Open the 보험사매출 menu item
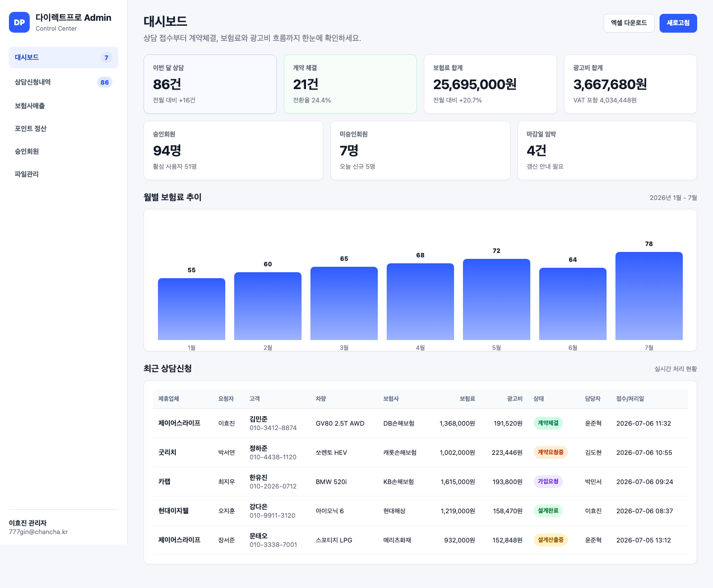Viewport: 713px width, 588px height. [63, 105]
